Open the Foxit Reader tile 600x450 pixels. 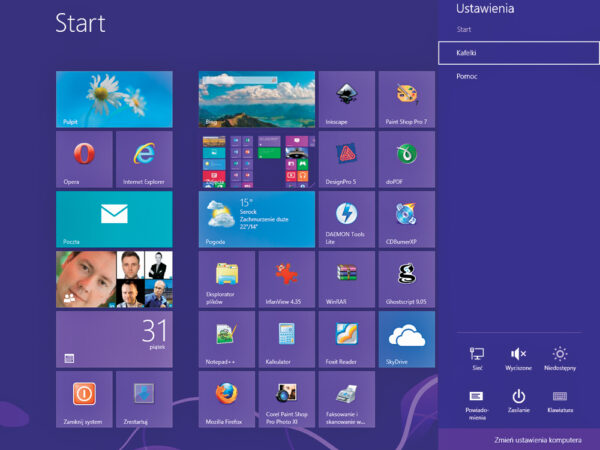point(347,339)
